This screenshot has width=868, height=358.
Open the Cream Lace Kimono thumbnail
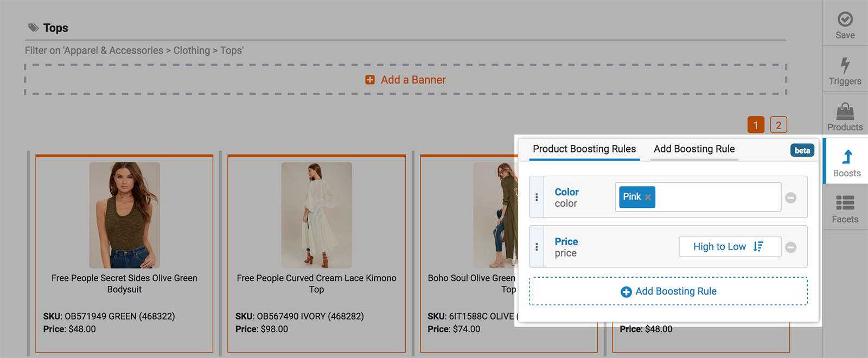[x=317, y=215]
